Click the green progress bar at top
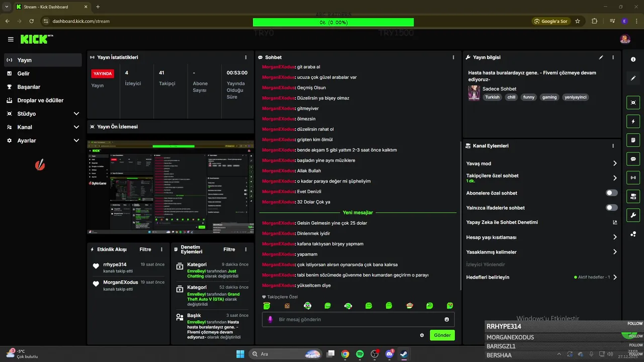Screen dimensions: 644x362 [x=333, y=22]
